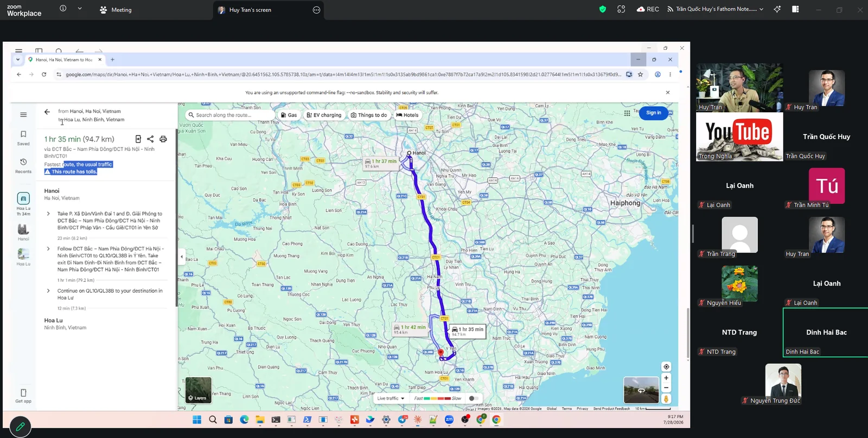868x438 pixels.
Task: Open the Terms link on the map footer
Action: tap(567, 409)
